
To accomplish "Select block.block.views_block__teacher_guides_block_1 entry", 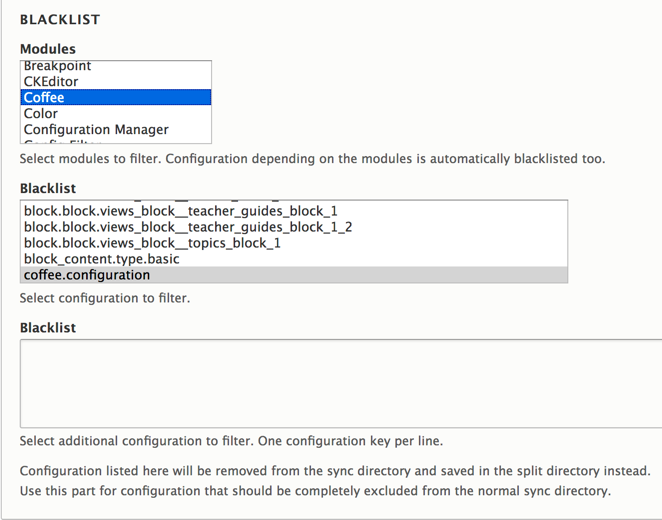I will click(x=180, y=212).
